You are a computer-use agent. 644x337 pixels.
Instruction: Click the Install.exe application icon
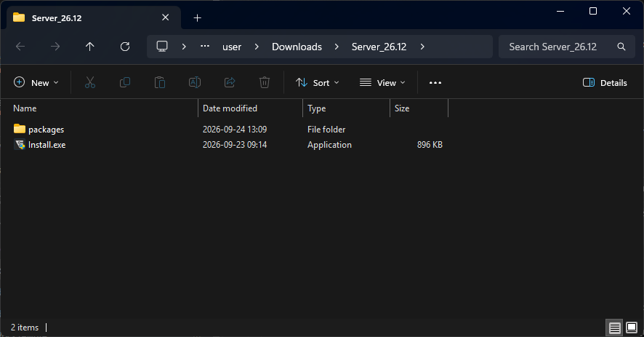[20, 144]
